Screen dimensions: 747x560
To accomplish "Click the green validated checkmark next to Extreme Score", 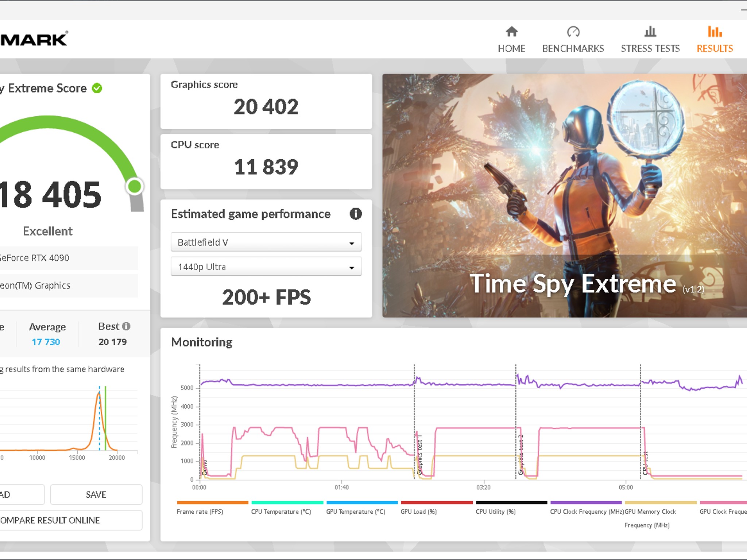I will click(97, 88).
